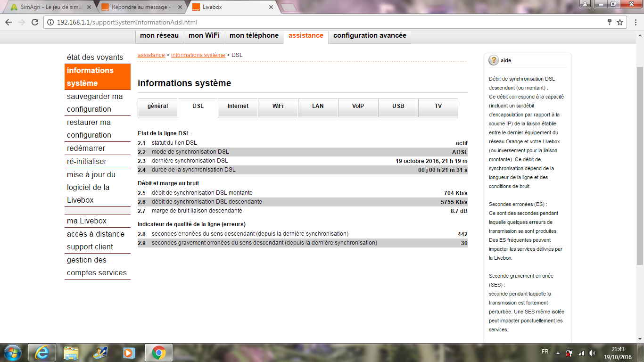
Task: Close the SimAgri browser tab
Action: (90, 8)
